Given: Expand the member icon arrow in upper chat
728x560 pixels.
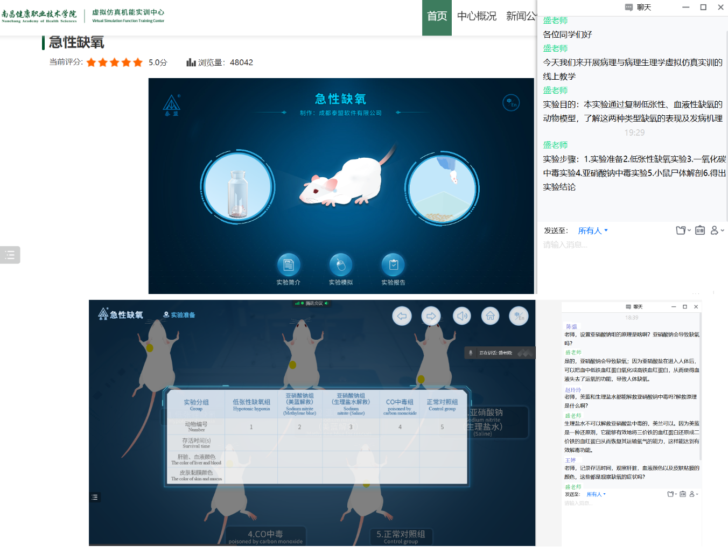Looking at the screenshot, I should (722, 230).
